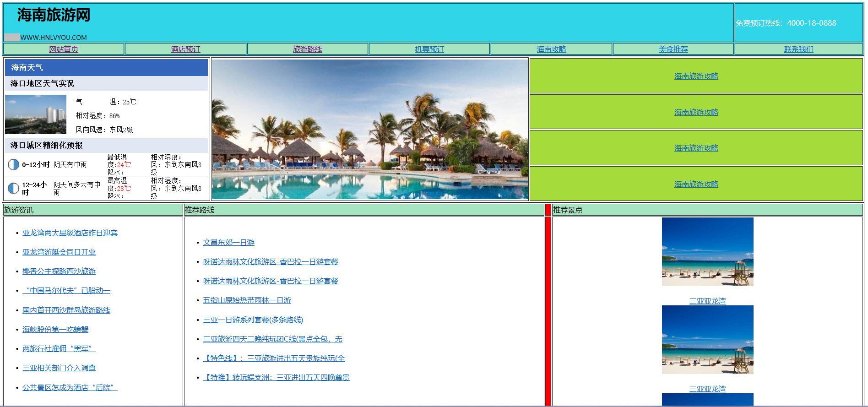868x407 pixels.
Task: Click the 阴天有中雨 forecast text
Action: [x=70, y=164]
